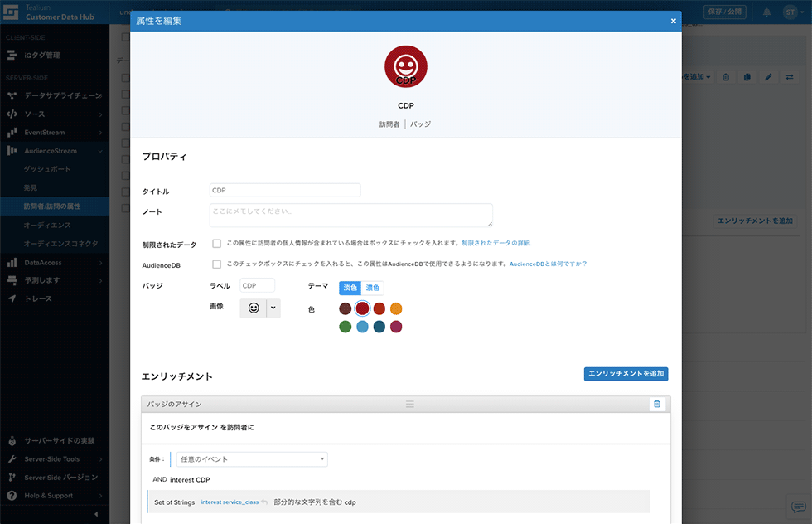The width and height of the screenshot is (812, 524).
Task: Close the 属性を編集 dialog
Action: pos(673,21)
